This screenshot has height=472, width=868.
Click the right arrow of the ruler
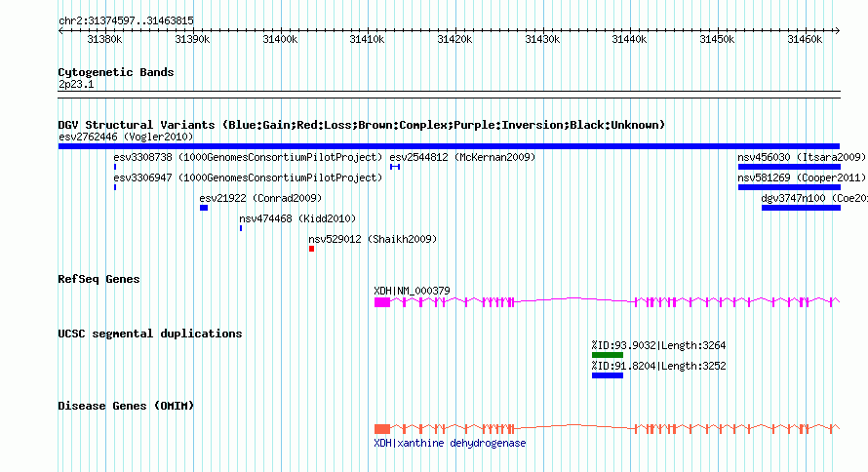(x=838, y=31)
